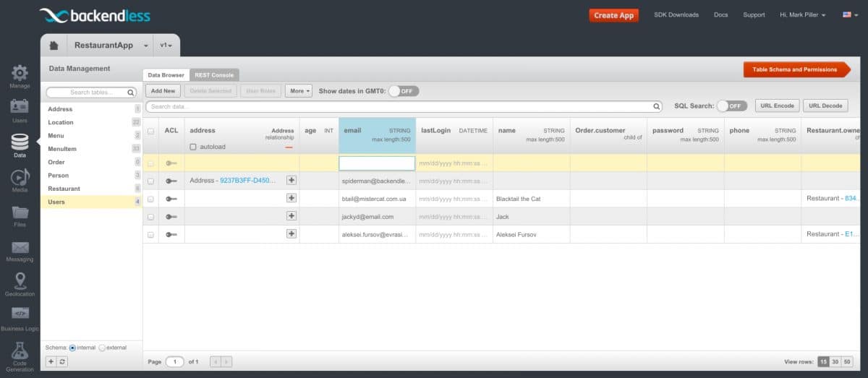Choose internal schema radio button

pos(72,348)
